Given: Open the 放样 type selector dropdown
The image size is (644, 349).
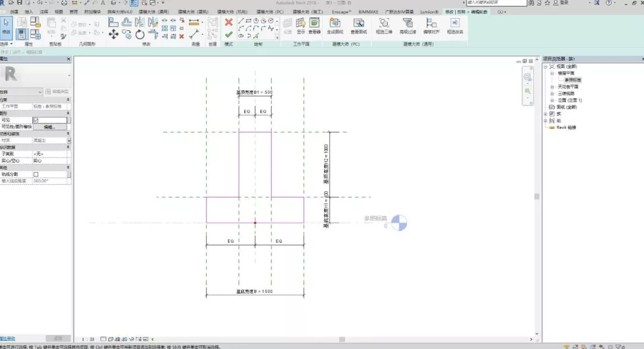Looking at the screenshot, I should click(x=40, y=91).
